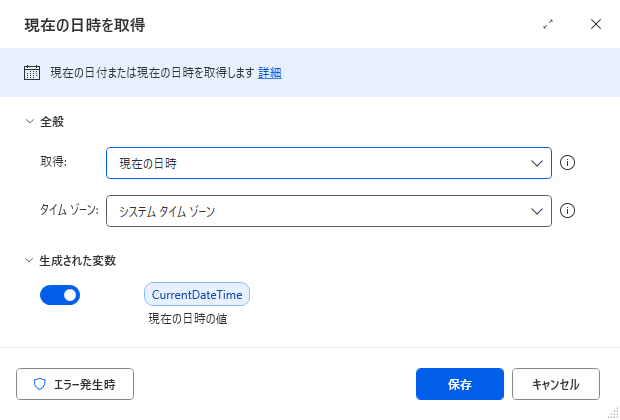The image size is (620, 420).
Task: Click the 生成された変数 header label
Action: pyautogui.click(x=78, y=261)
